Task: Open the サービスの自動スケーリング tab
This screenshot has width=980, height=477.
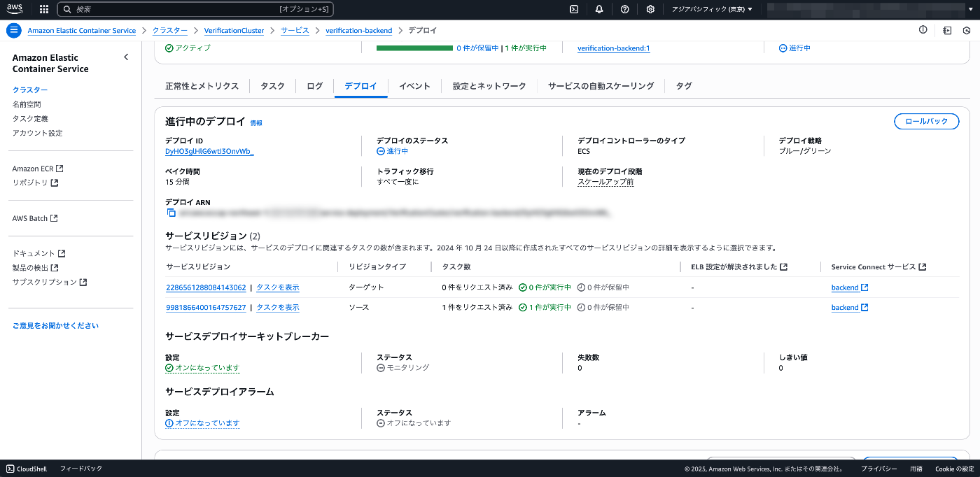Action: click(601, 86)
